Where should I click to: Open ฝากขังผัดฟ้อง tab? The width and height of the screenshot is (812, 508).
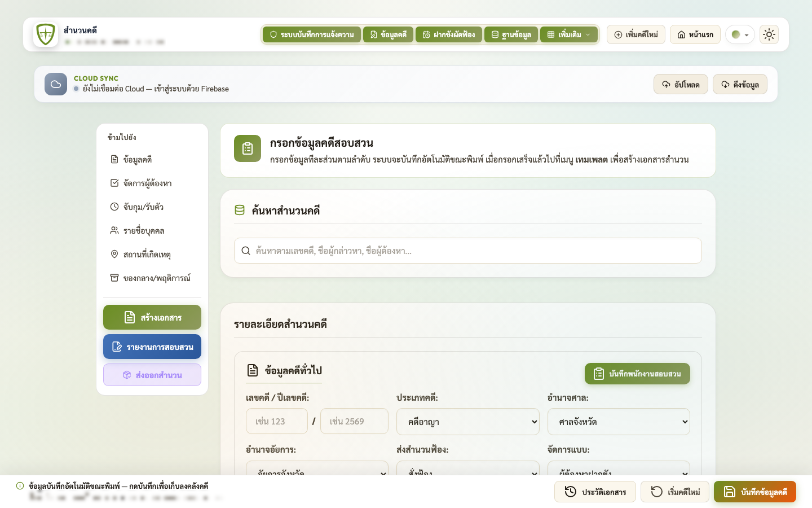coord(449,34)
